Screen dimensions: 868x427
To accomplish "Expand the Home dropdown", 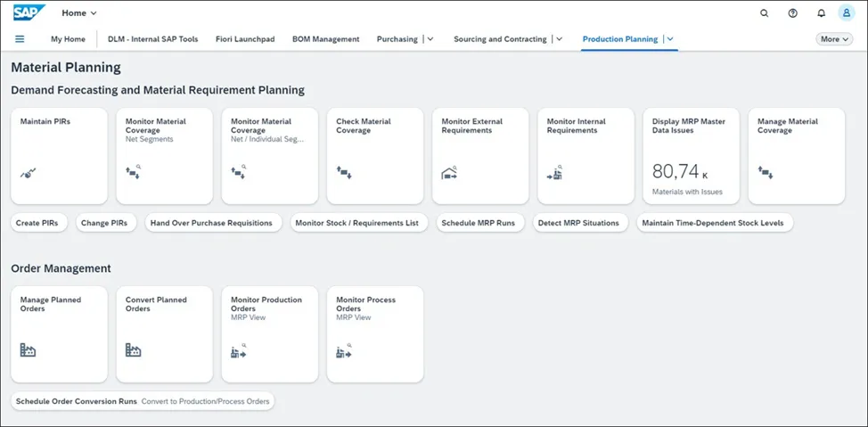I will pyautogui.click(x=79, y=13).
